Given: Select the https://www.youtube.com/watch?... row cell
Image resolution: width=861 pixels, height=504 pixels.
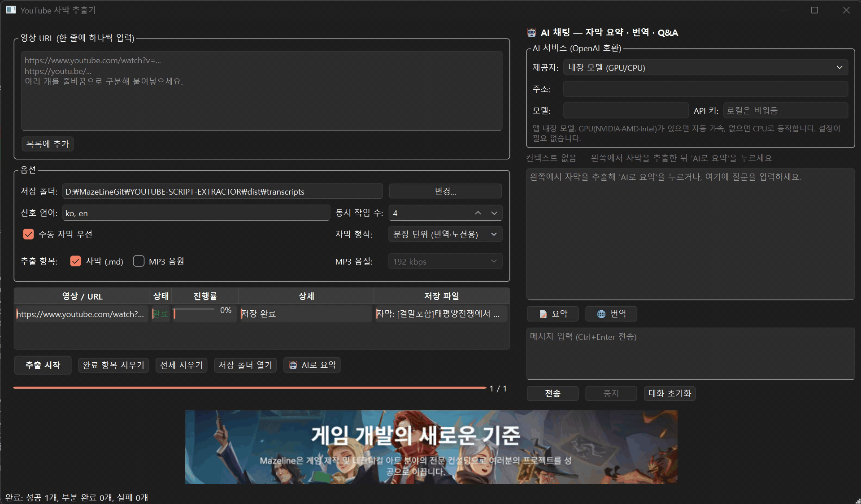Looking at the screenshot, I should click(82, 314).
